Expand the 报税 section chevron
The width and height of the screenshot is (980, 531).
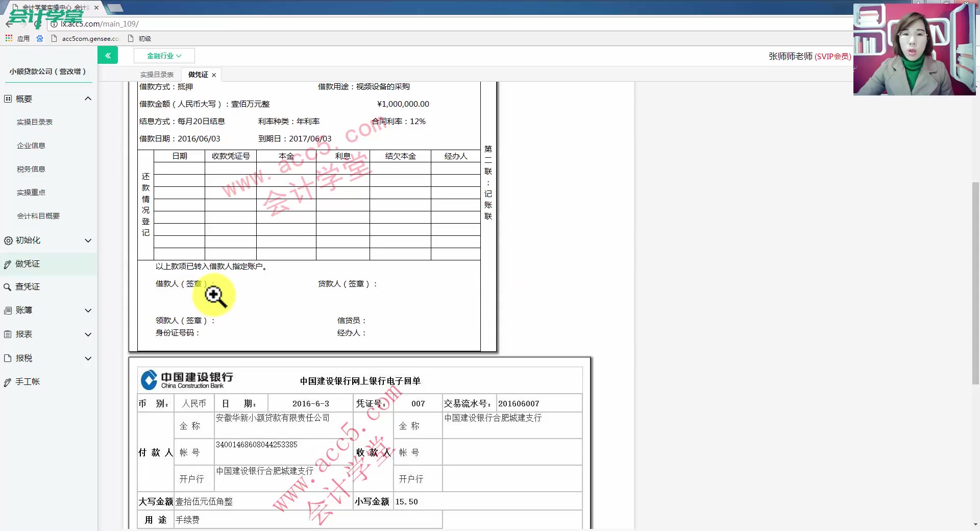[88, 358]
